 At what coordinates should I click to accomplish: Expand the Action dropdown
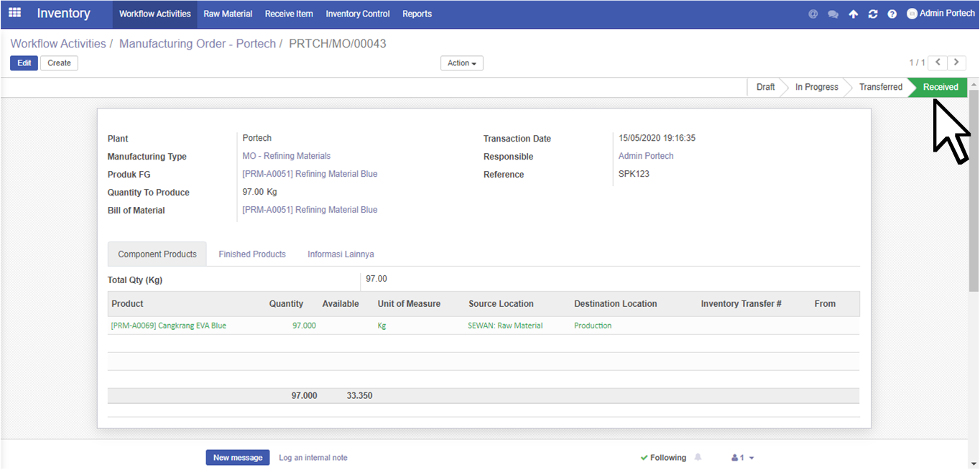click(x=461, y=63)
